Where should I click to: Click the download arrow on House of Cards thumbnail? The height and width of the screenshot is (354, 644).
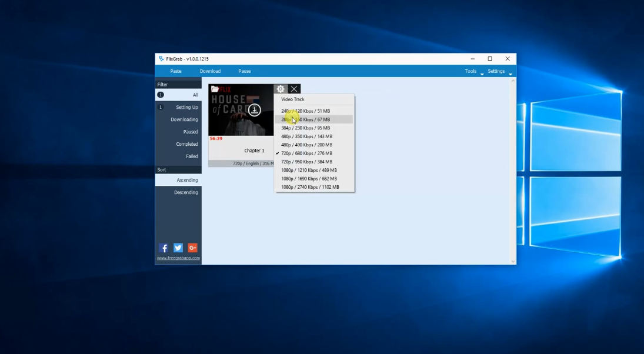tap(254, 110)
